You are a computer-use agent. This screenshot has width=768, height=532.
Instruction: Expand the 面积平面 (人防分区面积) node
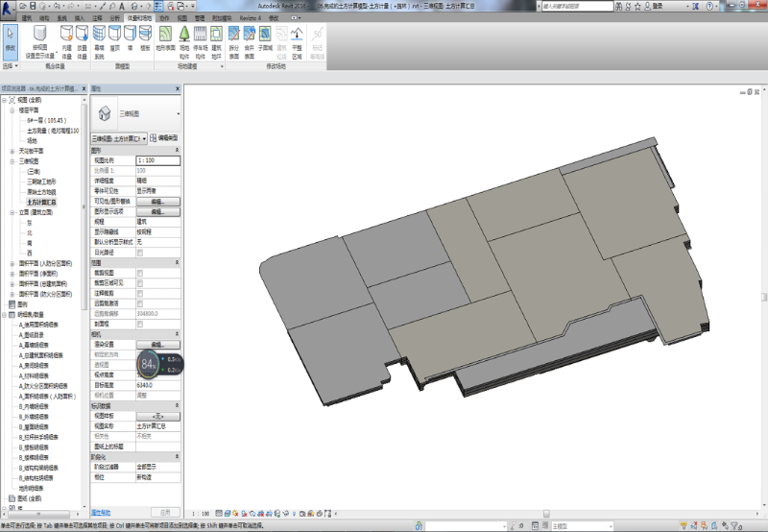[x=12, y=263]
